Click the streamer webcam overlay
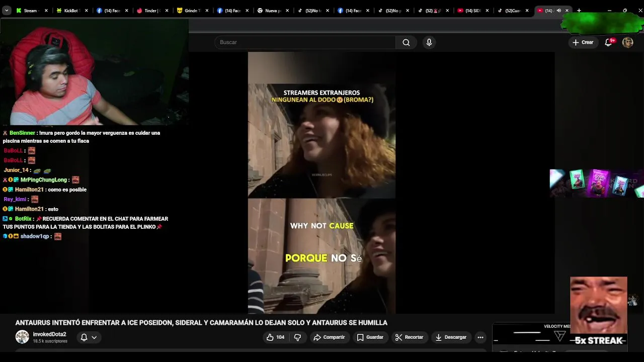The width and height of the screenshot is (644, 362). tap(94, 72)
